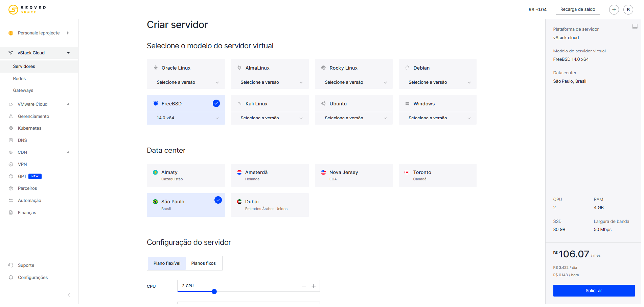Click the Kubernetes sidebar icon
This screenshot has height=307, width=644.
pos(11,128)
